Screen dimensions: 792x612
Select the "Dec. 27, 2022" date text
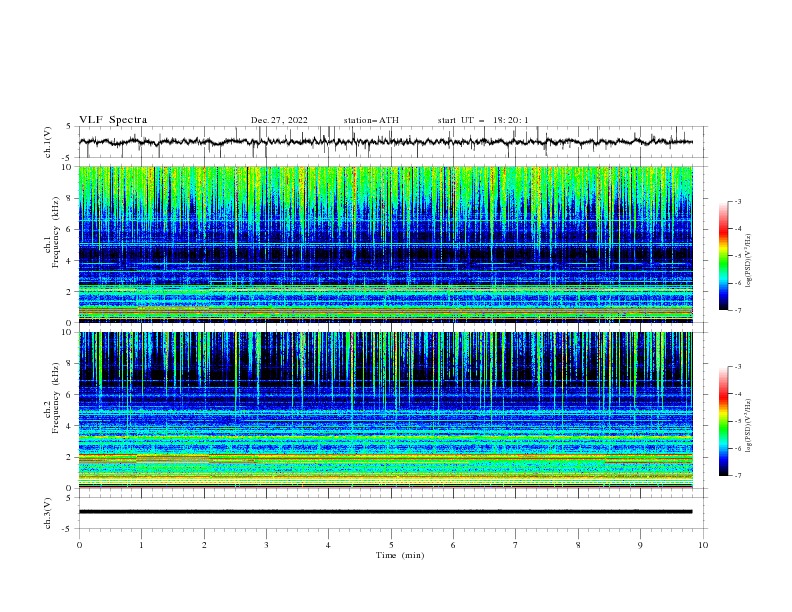279,120
